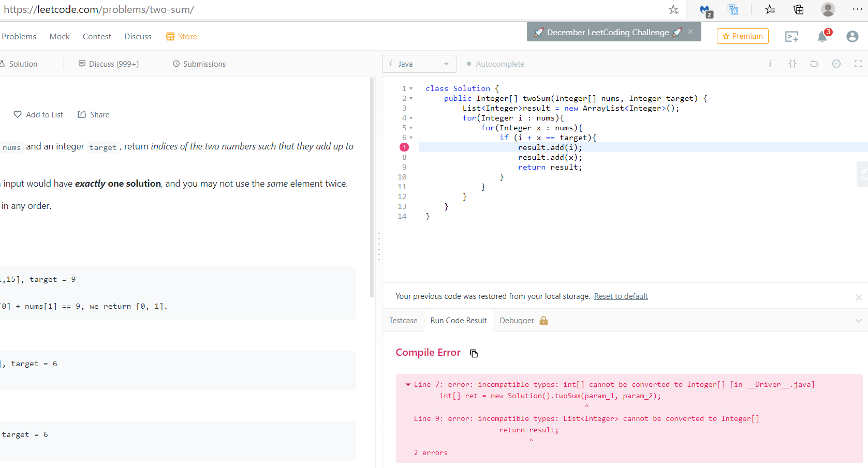Viewport: 868px width, 468px height.
Task: Open the LeetCode playground terminal icon
Action: (x=792, y=36)
